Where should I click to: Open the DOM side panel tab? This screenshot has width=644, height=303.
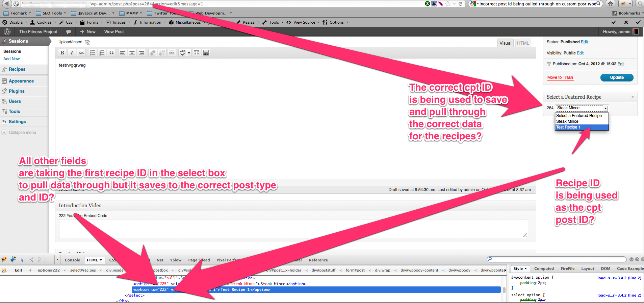tap(606, 269)
